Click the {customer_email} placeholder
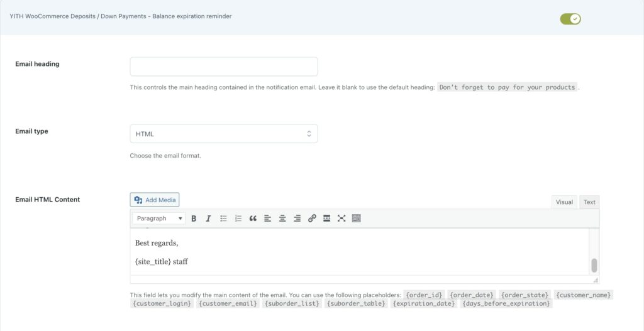 pos(228,303)
